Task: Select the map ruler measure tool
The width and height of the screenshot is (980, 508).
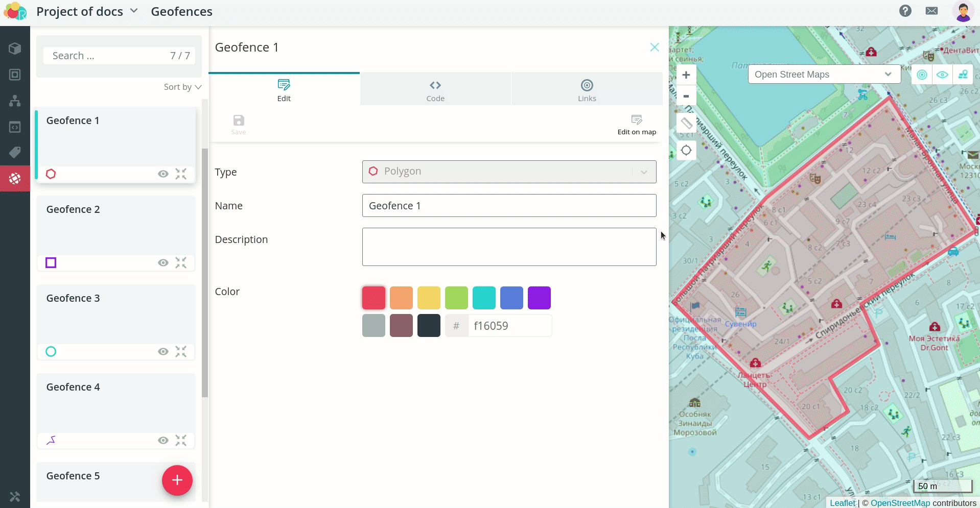Action: 686,123
